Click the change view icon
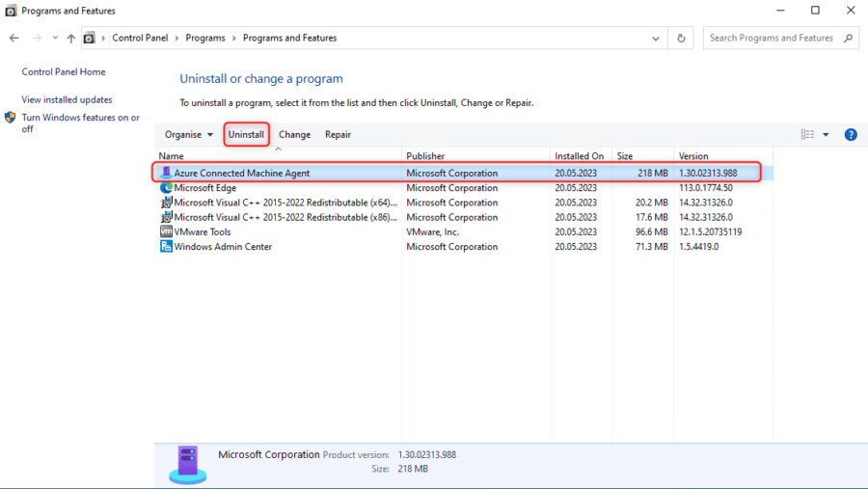868x489 pixels. tap(807, 135)
